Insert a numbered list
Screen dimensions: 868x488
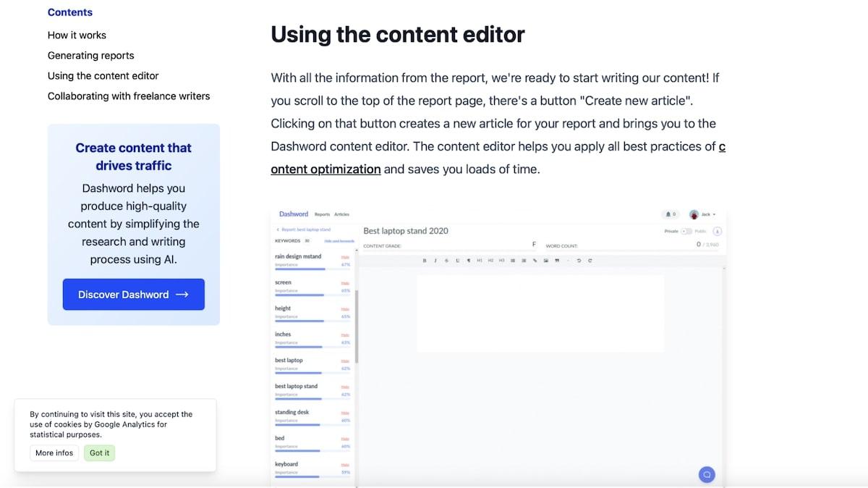pyautogui.click(x=524, y=261)
